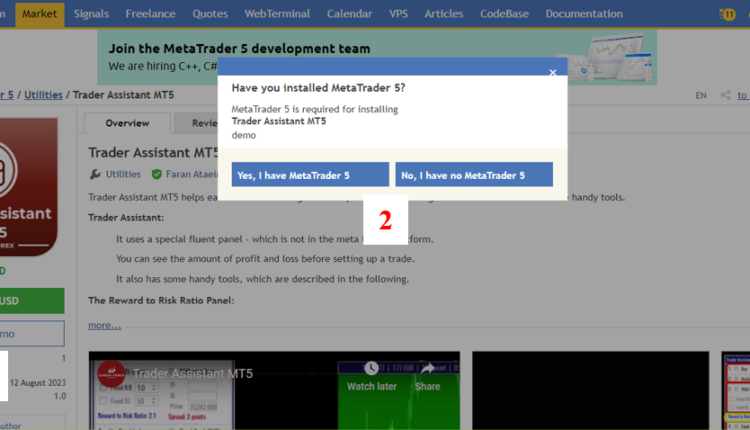The height and width of the screenshot is (430, 750).
Task: Open the CodeBase navigation item
Action: coord(505,14)
